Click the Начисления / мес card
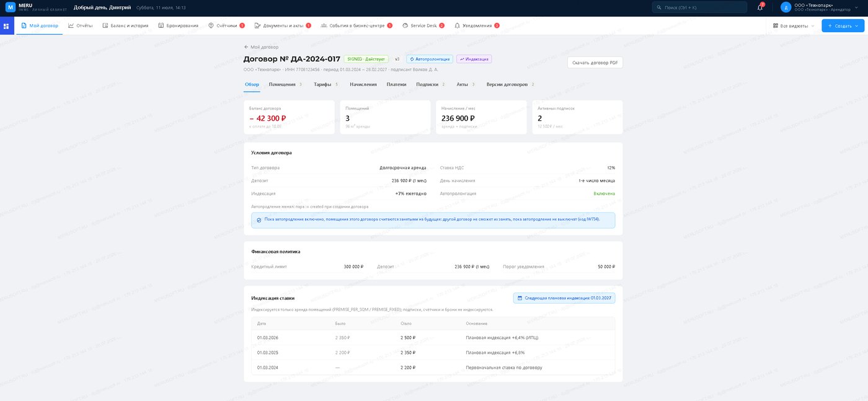Viewport: 868px width, 401px height. [481, 117]
